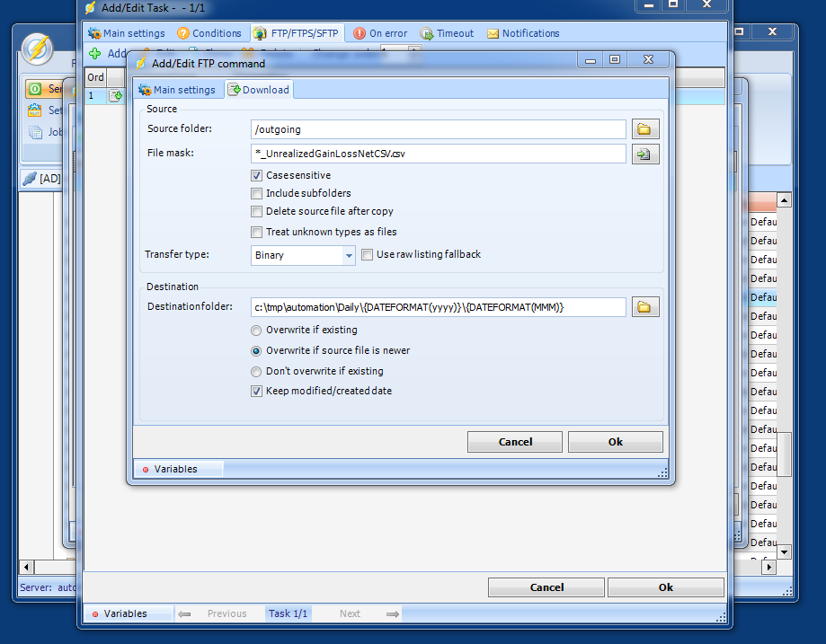Click the Destination folder input field
The image size is (826, 644).
point(439,307)
